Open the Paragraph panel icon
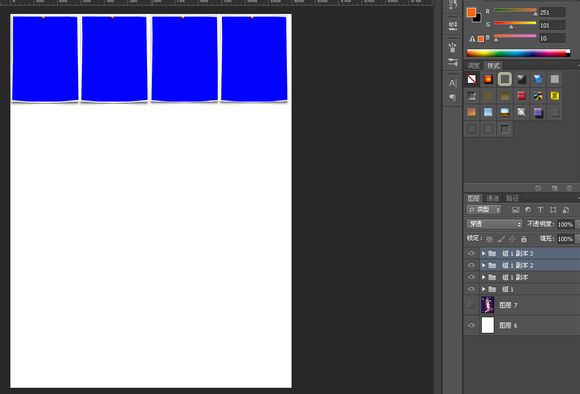 point(452,97)
